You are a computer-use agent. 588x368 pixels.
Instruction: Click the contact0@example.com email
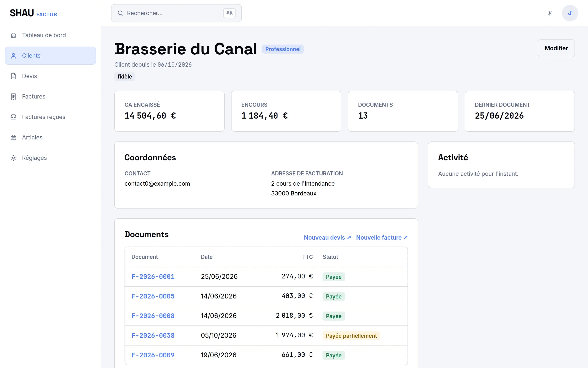157,184
